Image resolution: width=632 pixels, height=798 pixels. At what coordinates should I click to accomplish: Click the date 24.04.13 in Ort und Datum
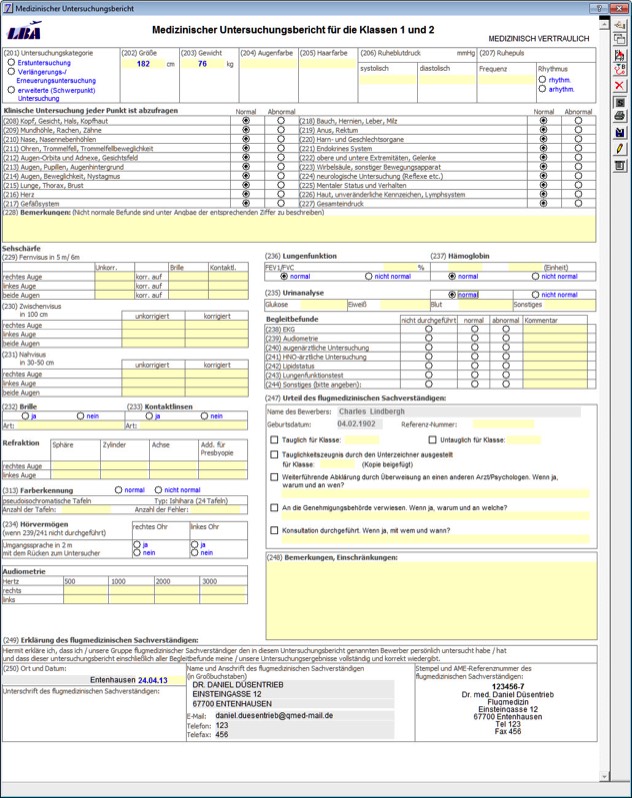click(153, 680)
